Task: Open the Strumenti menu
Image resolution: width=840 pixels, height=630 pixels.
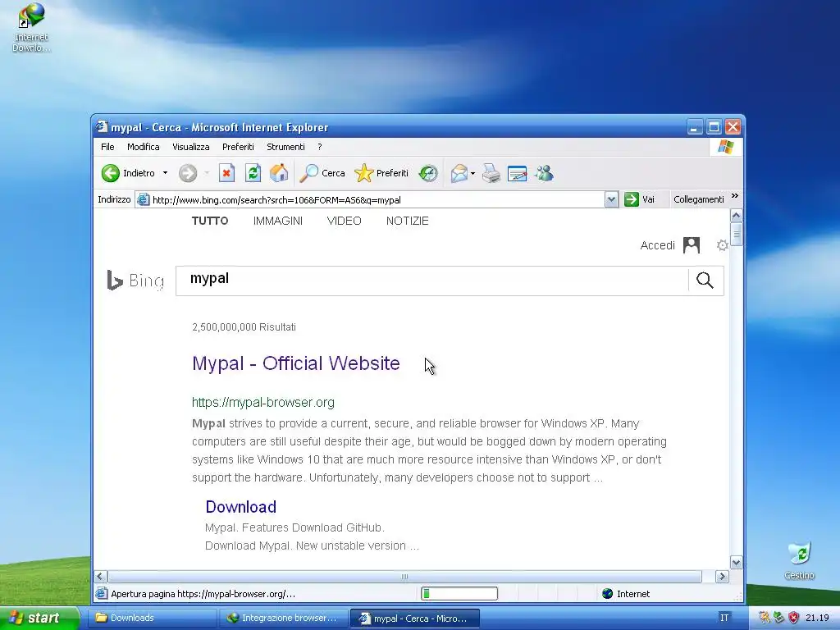Action: tap(285, 147)
